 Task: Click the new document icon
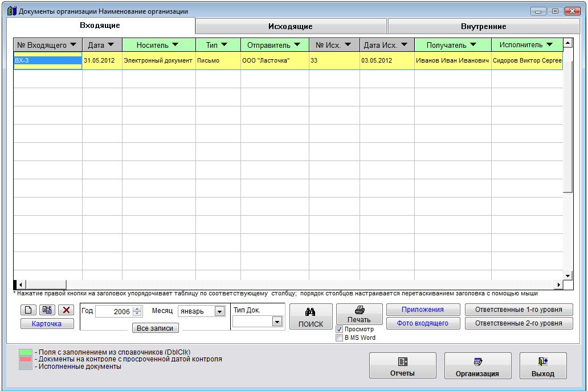coord(28,310)
